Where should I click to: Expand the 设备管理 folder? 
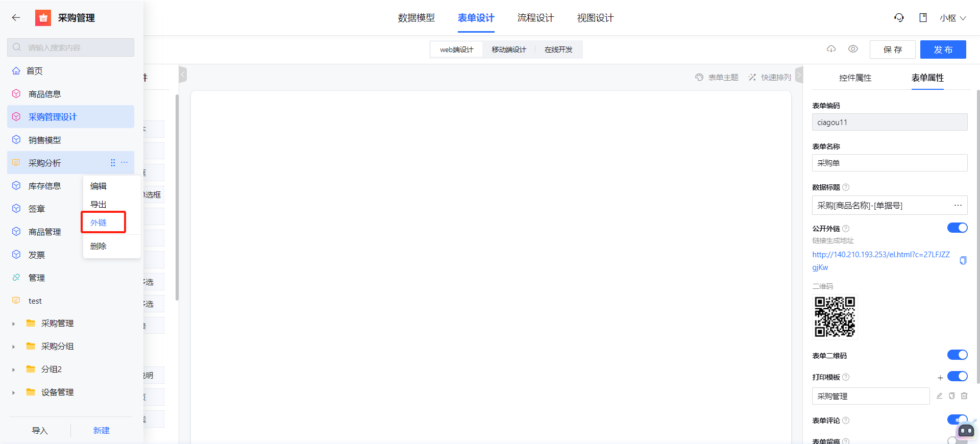point(13,392)
